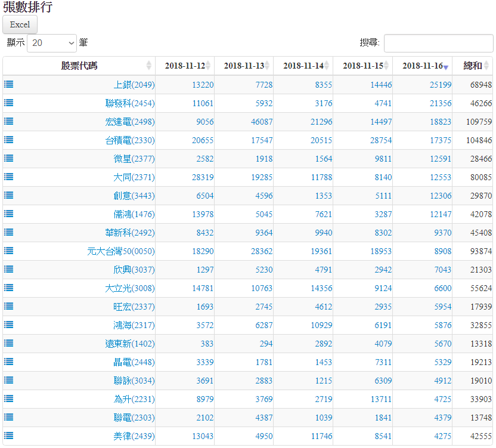Click the list icon beside 大立光(3008)
Screen dimensions: 496x448
[9, 288]
